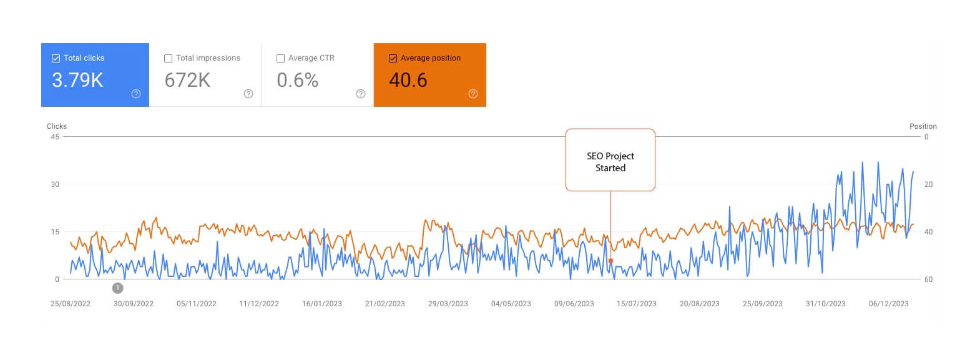
Task: Click the 09/06/2023 date label
Action: [x=574, y=304]
